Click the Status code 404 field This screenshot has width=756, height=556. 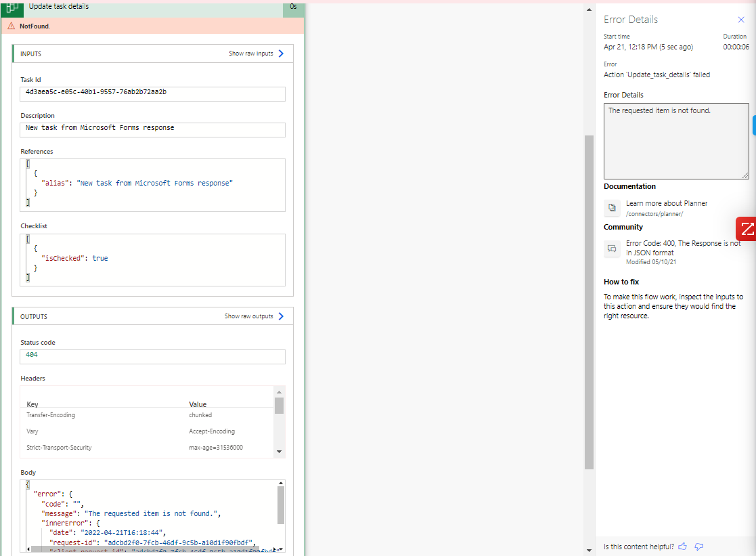pos(152,356)
